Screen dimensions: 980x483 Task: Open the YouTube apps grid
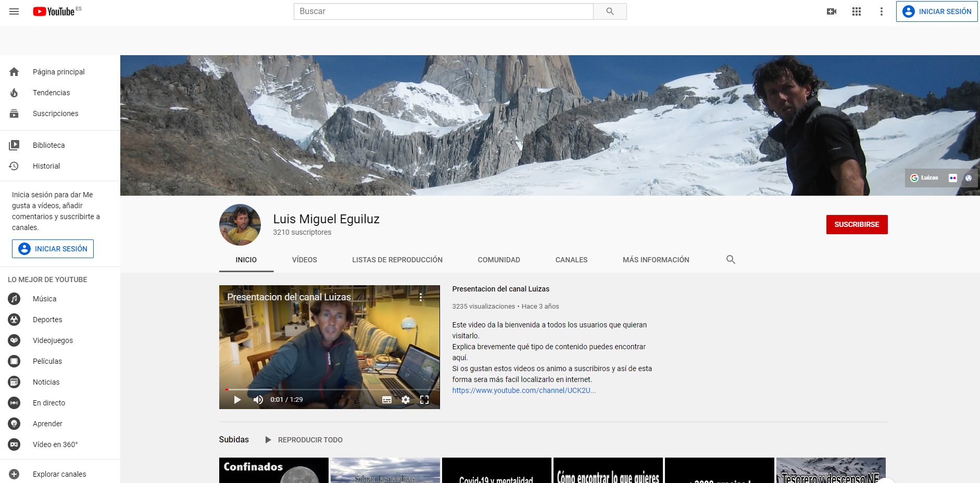click(857, 11)
